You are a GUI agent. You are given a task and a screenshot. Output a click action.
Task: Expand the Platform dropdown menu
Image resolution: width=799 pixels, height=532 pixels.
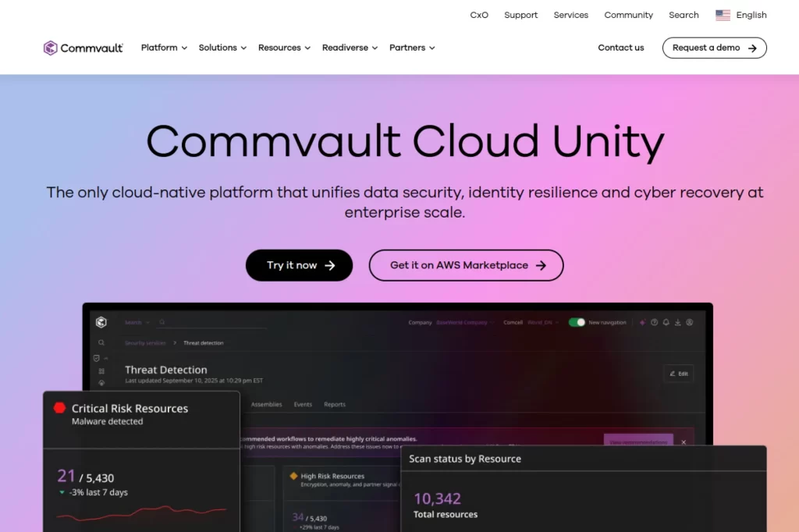(x=163, y=48)
